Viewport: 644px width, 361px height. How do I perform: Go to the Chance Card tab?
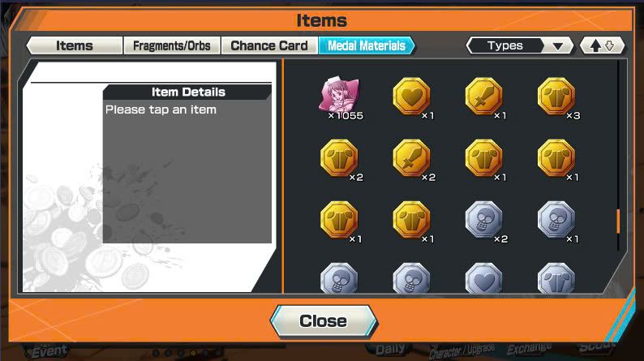[x=269, y=45]
